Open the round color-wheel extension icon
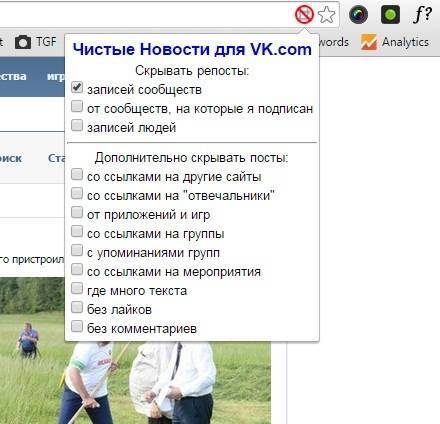The image size is (440, 424). pyautogui.click(x=358, y=15)
